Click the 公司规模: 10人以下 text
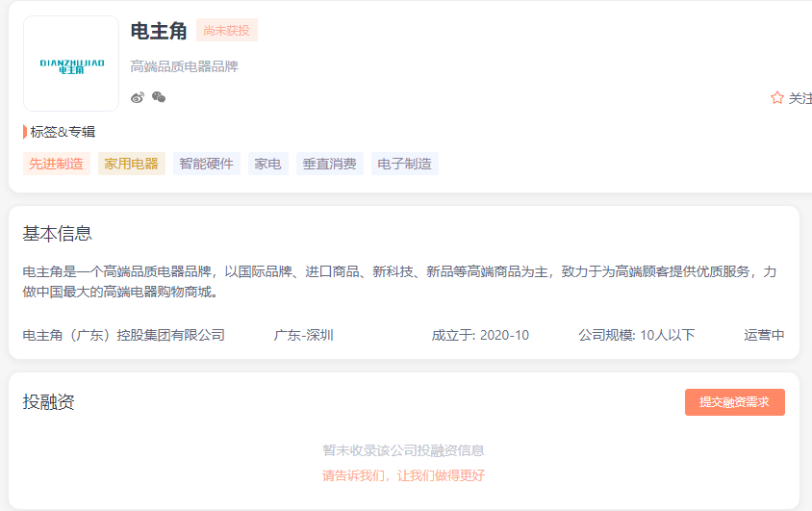This screenshot has width=812, height=511. coord(637,335)
